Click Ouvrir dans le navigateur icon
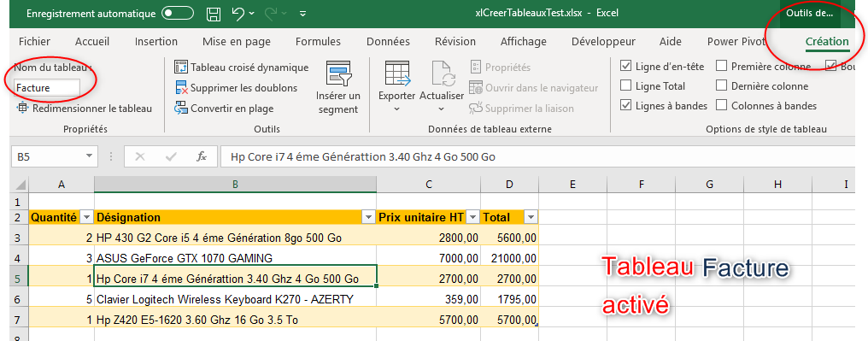The width and height of the screenshot is (868, 341). click(x=476, y=88)
